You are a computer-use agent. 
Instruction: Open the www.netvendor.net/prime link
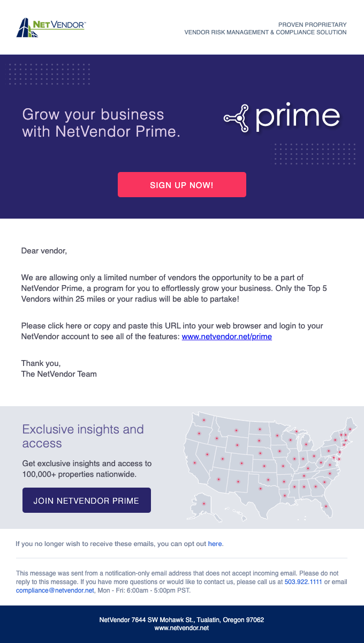[x=226, y=337]
